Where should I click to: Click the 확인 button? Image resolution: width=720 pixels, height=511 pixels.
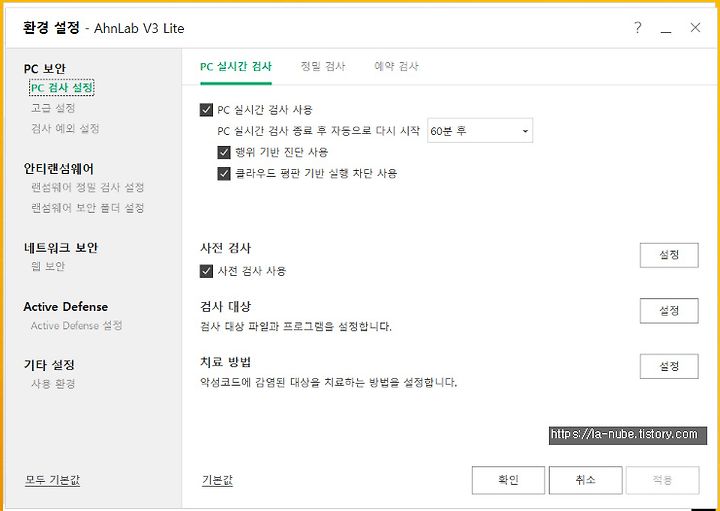(508, 480)
